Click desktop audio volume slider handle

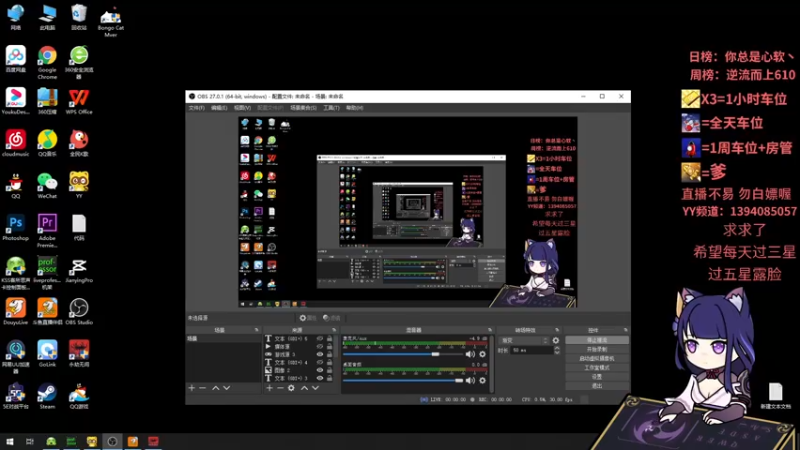coord(459,381)
